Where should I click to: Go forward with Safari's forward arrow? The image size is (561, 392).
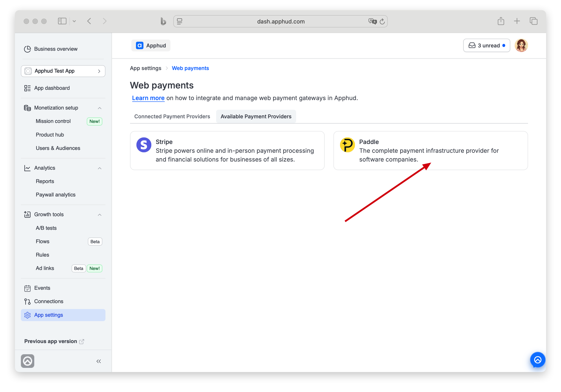coord(105,21)
